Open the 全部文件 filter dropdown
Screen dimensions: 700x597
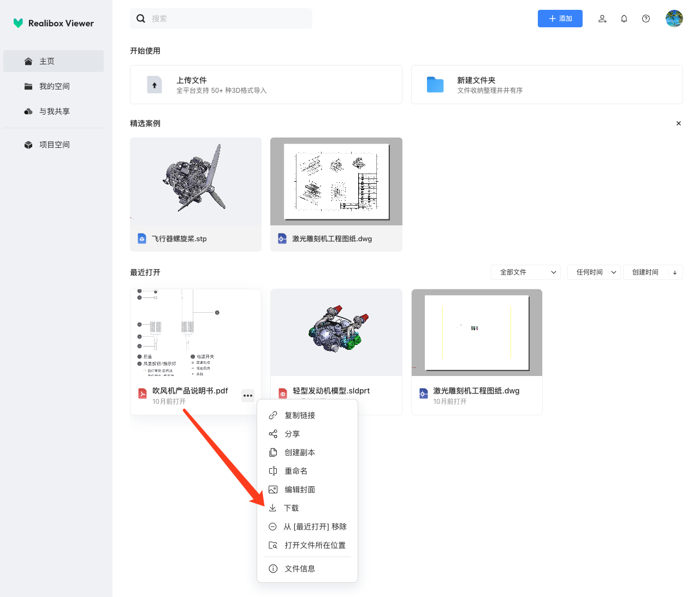pyautogui.click(x=526, y=272)
